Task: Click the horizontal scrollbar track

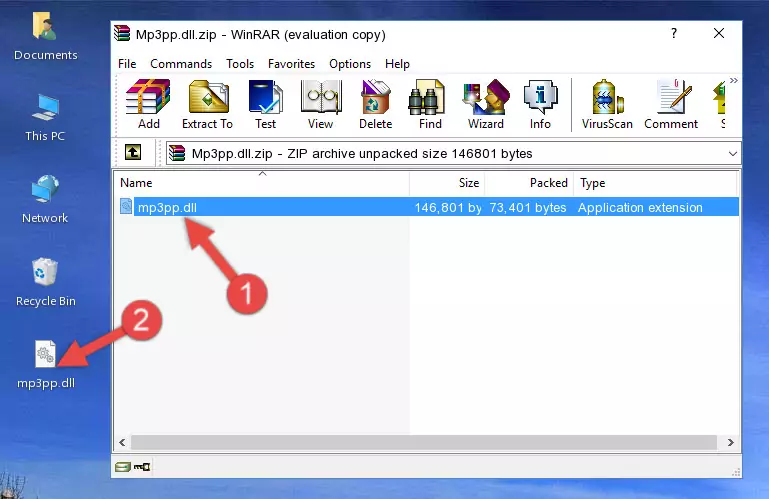Action: (x=424, y=442)
